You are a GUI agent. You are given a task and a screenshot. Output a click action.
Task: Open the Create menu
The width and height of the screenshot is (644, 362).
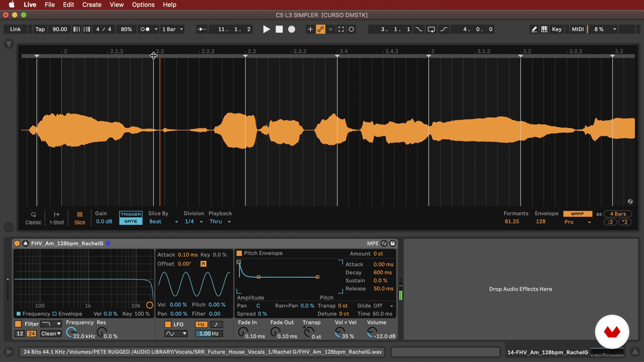92,5
